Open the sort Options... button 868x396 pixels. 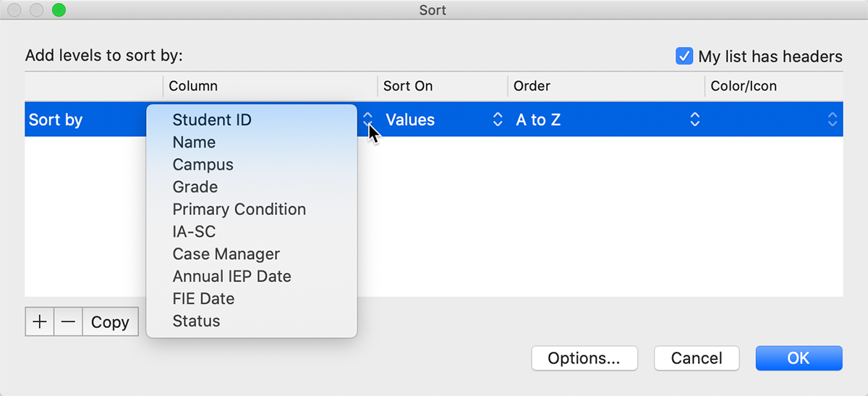584,358
